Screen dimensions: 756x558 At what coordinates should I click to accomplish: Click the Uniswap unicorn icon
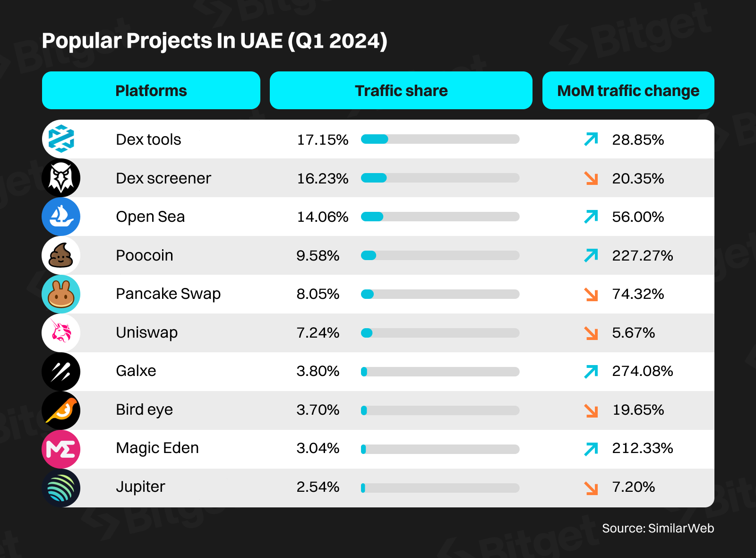61,332
